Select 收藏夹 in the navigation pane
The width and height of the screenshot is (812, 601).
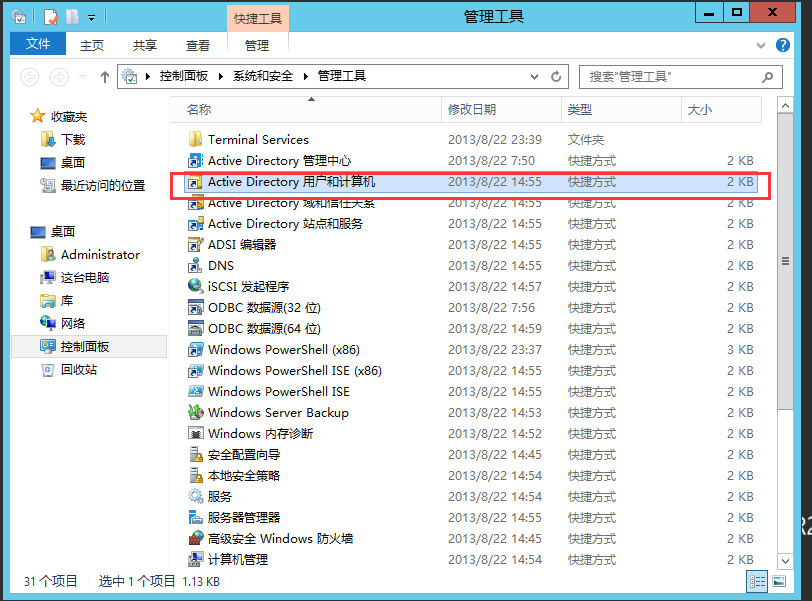pos(59,116)
